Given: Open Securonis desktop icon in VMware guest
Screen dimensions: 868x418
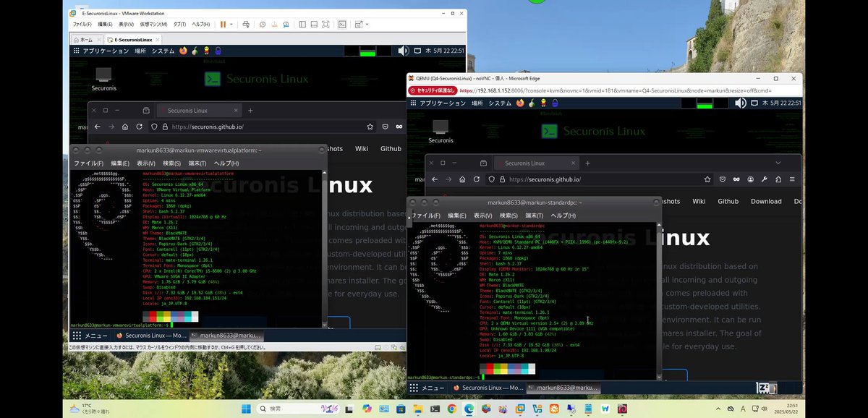Looking at the screenshot, I should (103, 79).
